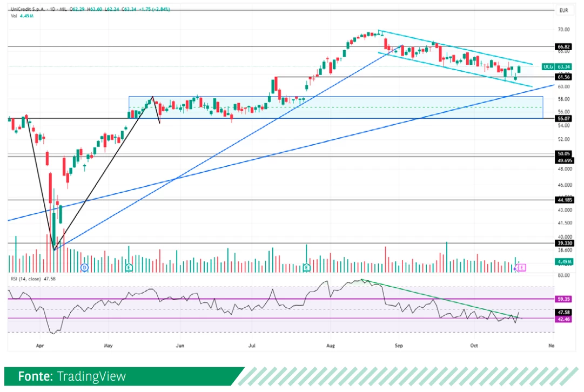This screenshot has width=584, height=392.
Task: Click the blue dividend 'D' marker
Action: 84,267
